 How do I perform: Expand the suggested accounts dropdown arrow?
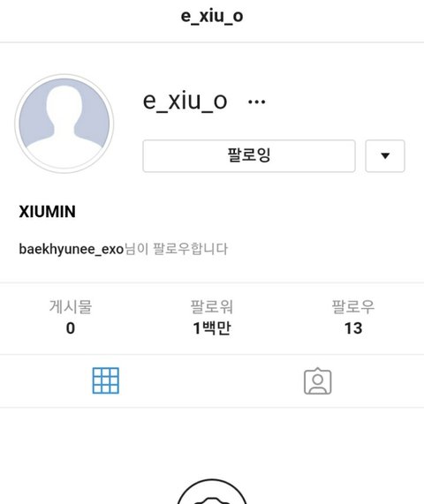point(385,156)
